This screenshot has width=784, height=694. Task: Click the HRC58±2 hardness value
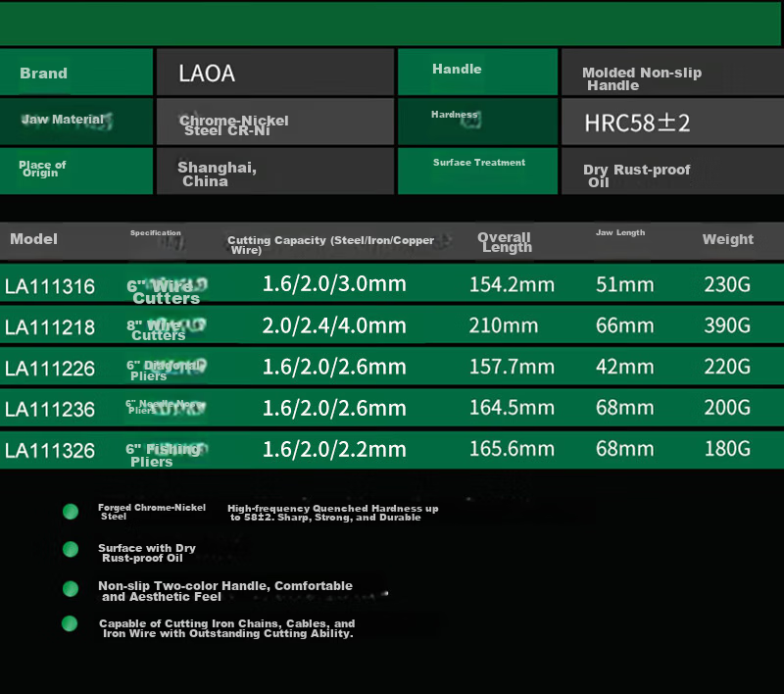637,123
